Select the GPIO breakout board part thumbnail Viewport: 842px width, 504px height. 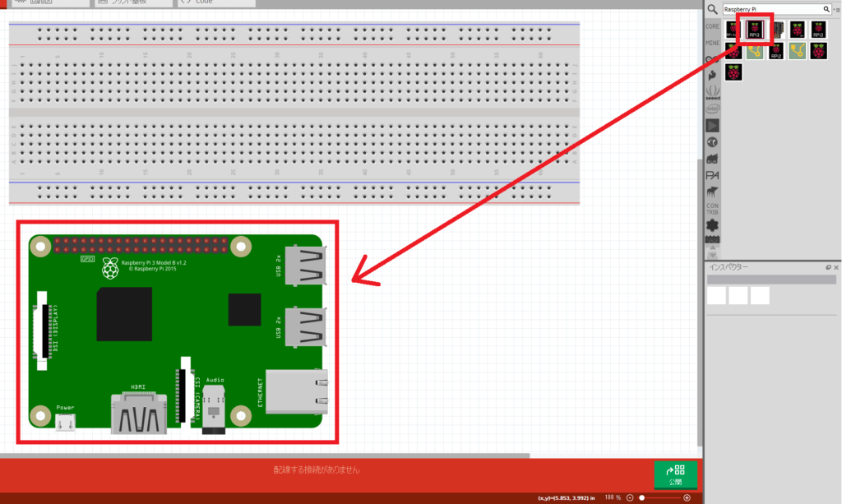coord(778,30)
